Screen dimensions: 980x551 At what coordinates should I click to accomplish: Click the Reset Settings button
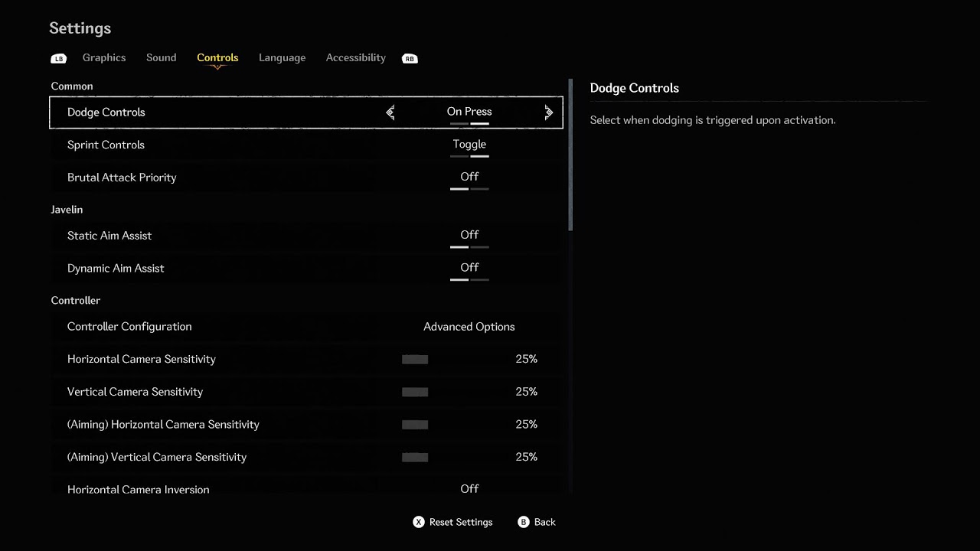tap(460, 522)
